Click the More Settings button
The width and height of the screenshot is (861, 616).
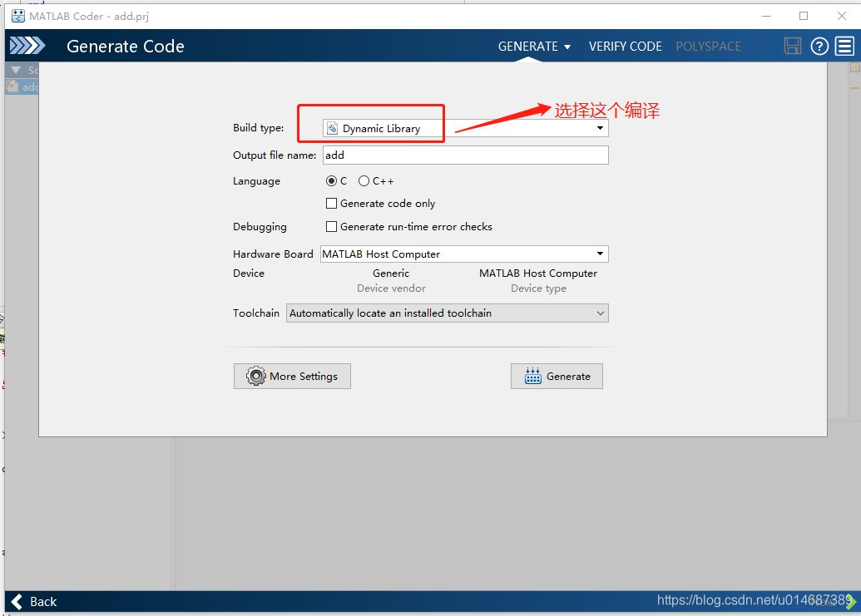(292, 377)
